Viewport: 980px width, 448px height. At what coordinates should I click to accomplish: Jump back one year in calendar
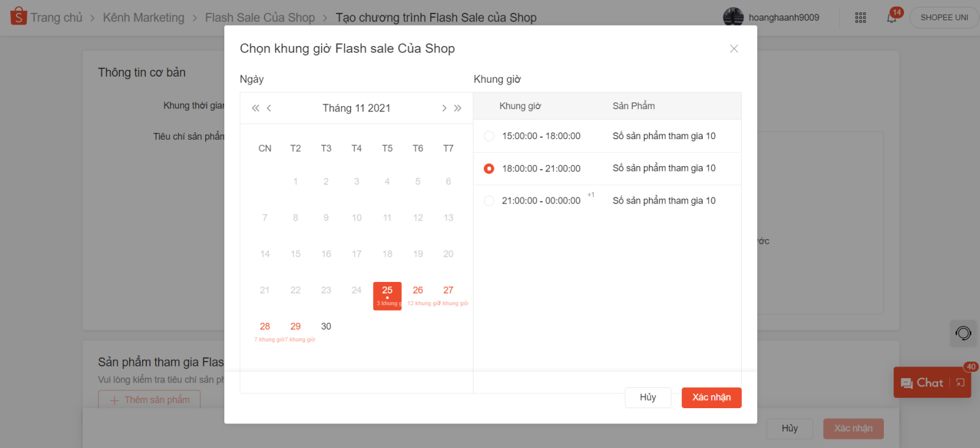tap(255, 108)
